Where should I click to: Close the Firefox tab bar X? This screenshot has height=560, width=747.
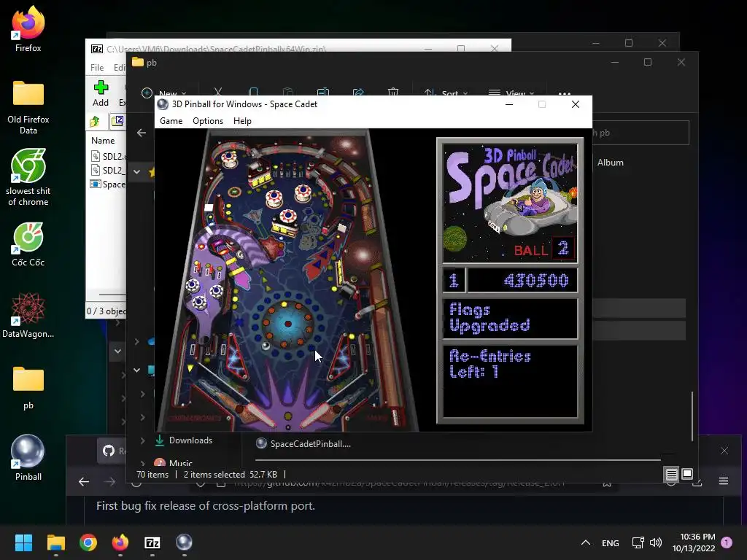(x=724, y=451)
